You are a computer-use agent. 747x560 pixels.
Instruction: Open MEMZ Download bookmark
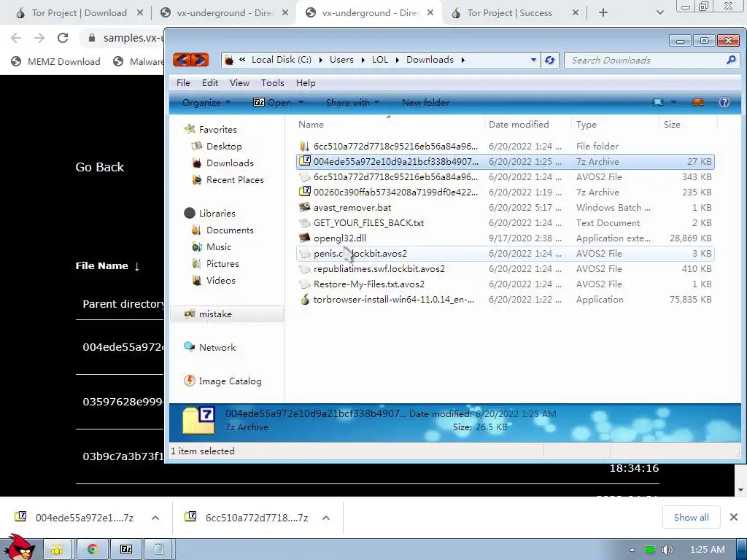click(55, 61)
